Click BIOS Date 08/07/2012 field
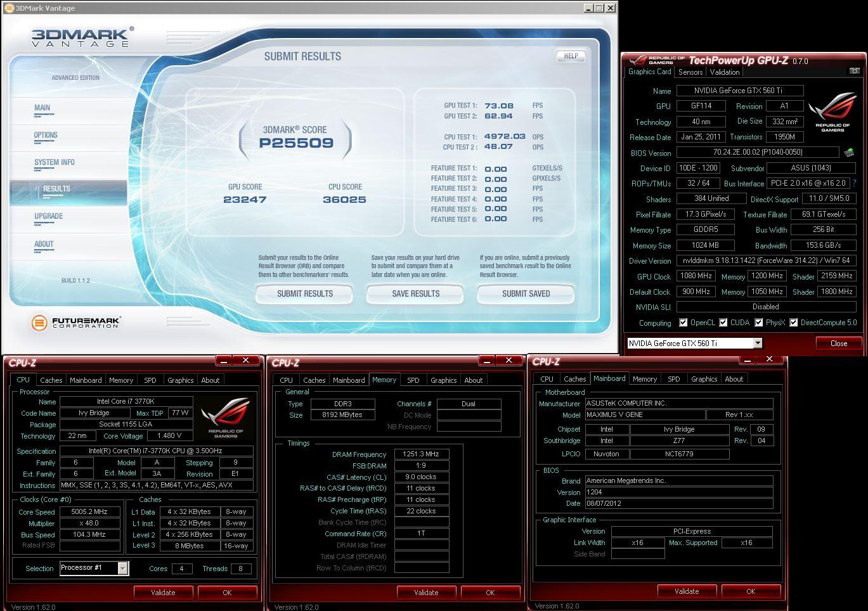This screenshot has height=611, width=868. 678,503
